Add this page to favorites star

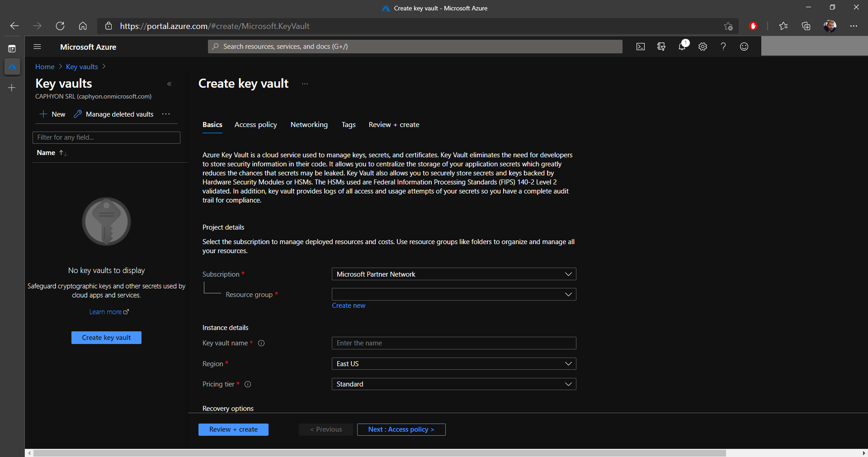coord(728,26)
